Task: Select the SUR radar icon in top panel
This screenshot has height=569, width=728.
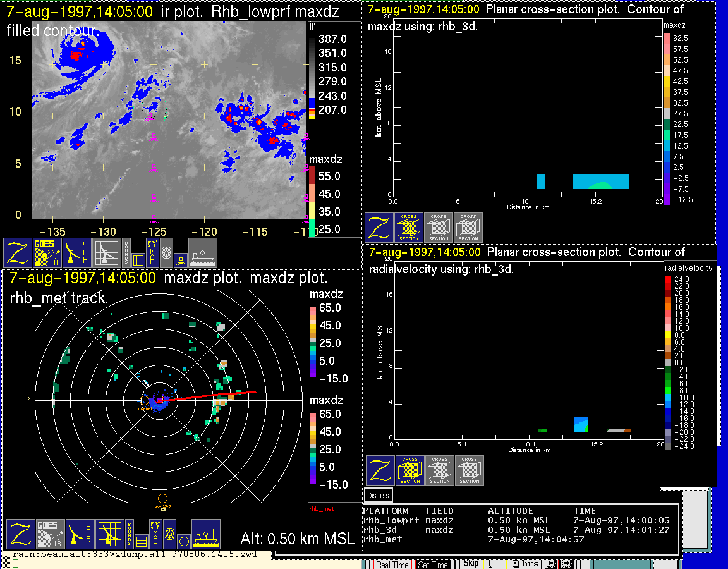Action: [x=78, y=252]
